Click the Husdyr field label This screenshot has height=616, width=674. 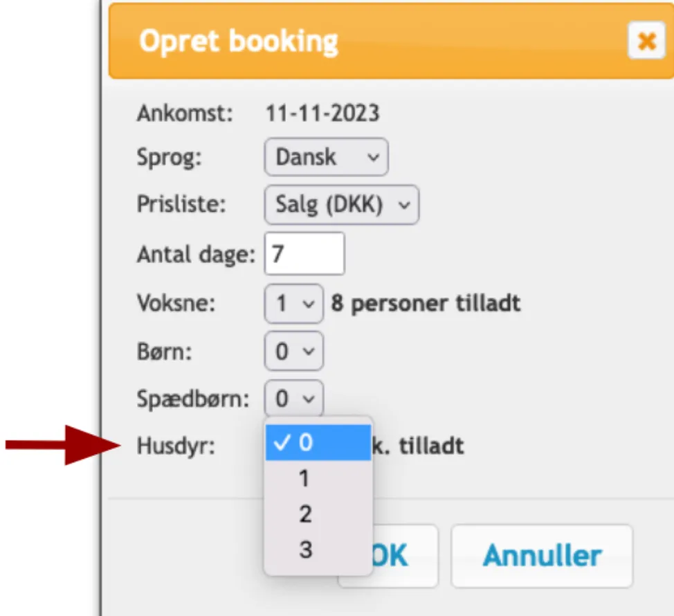coord(175,446)
